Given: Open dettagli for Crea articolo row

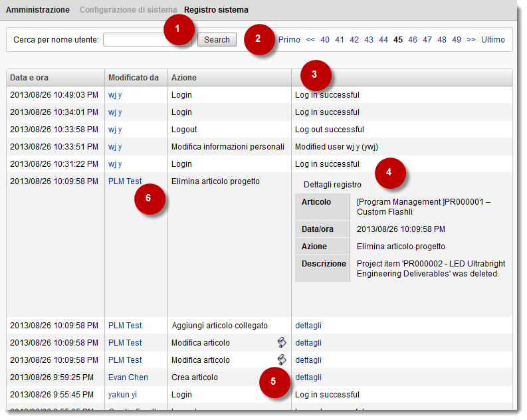Looking at the screenshot, I should pos(308,377).
